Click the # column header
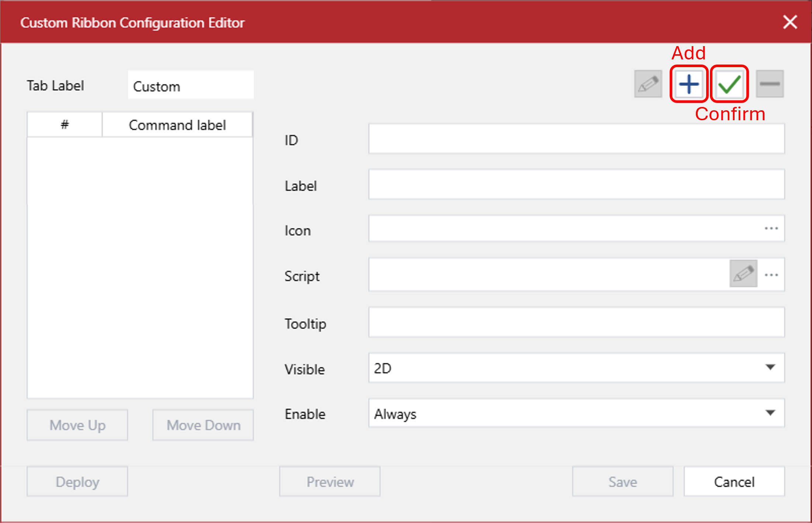 point(65,125)
